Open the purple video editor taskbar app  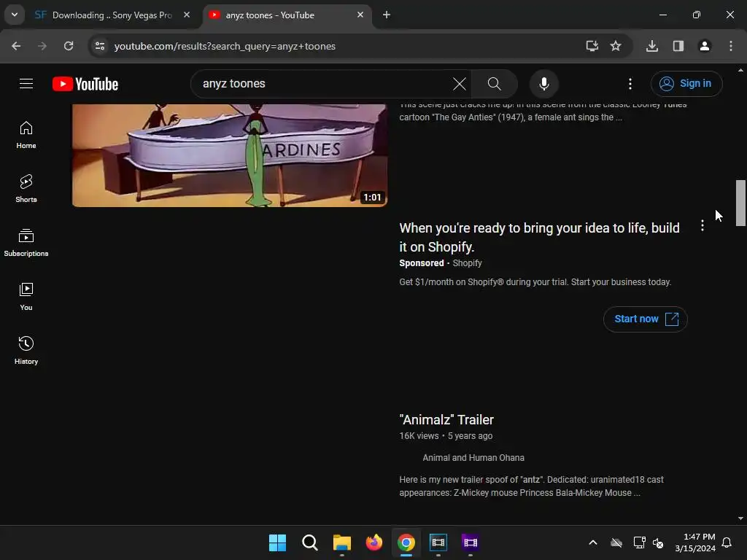pos(471,542)
